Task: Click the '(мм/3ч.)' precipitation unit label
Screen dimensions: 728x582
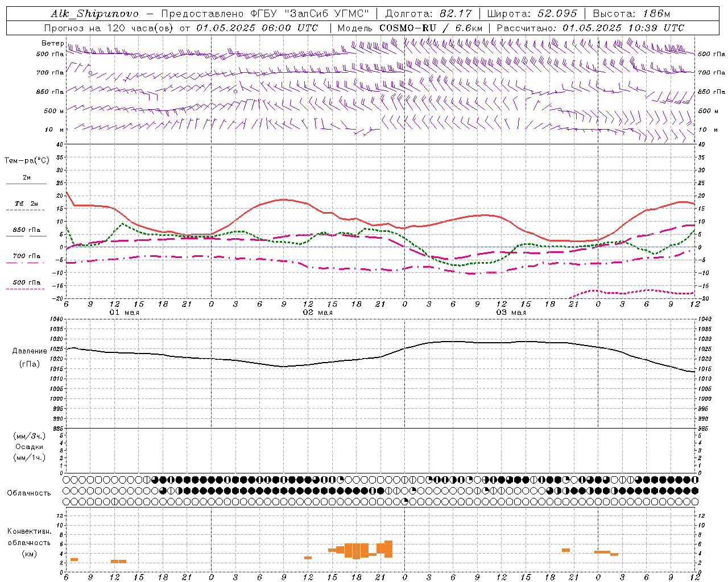Action: tap(30, 436)
